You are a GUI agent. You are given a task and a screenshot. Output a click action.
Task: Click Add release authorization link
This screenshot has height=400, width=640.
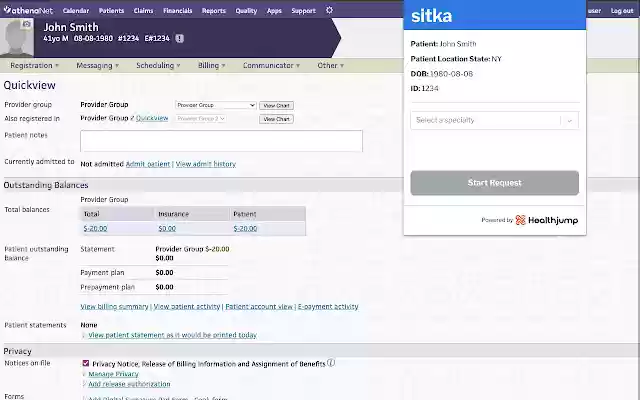coord(129,384)
